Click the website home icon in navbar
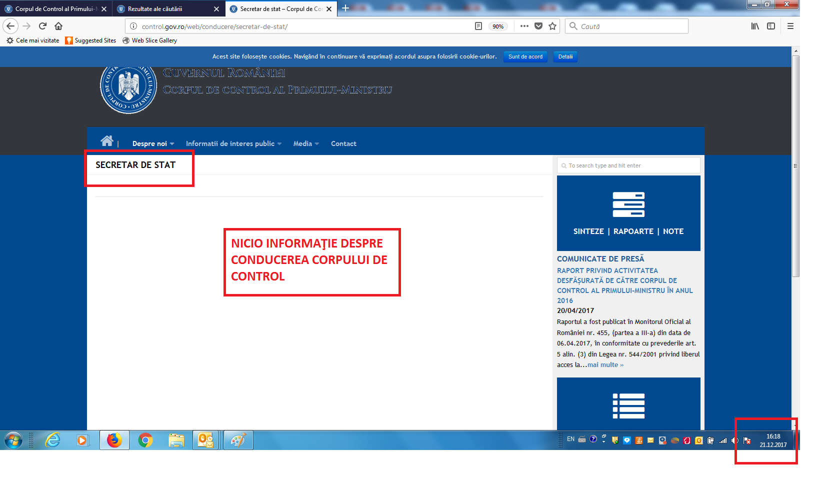 [106, 141]
